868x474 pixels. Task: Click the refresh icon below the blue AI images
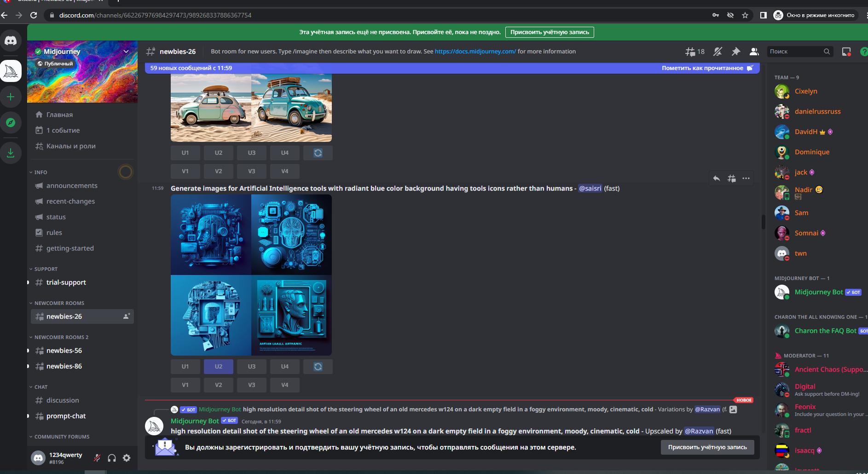318,367
